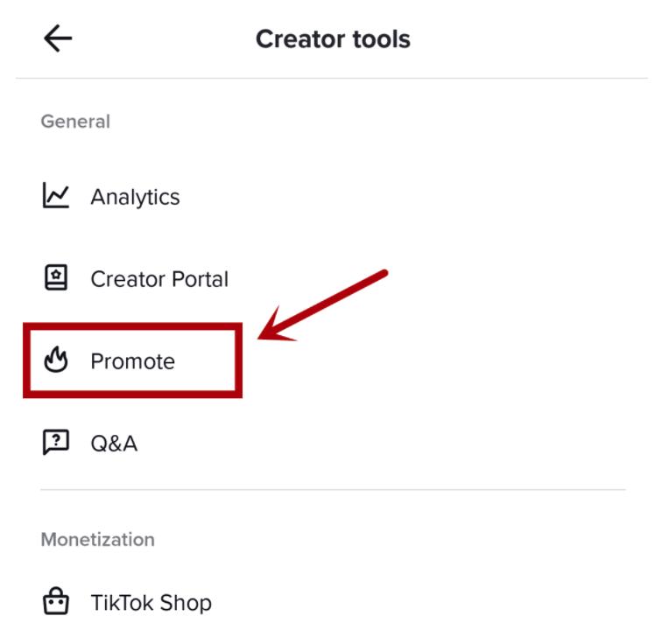
Task: Click the divider line above Monetization
Action: point(333,489)
